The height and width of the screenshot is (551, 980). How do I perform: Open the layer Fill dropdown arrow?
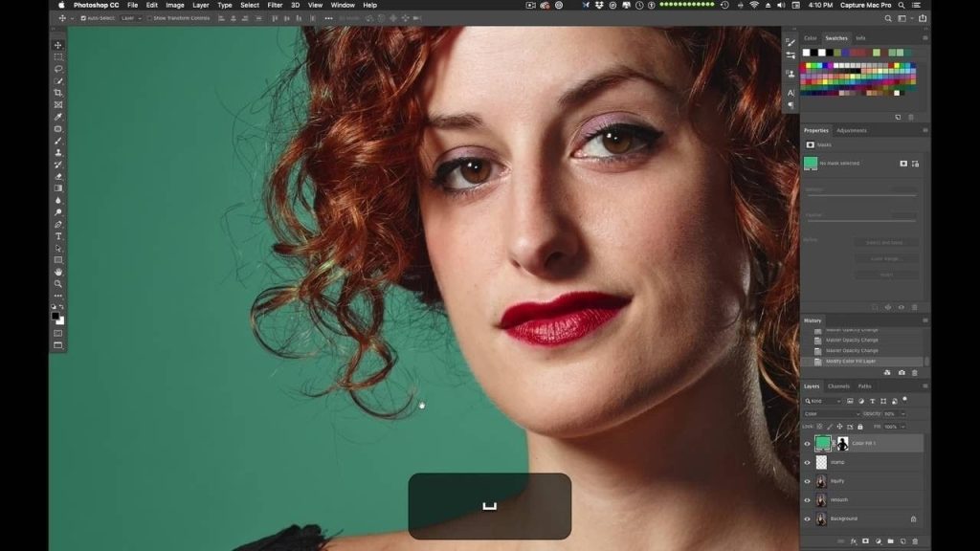coord(903,427)
